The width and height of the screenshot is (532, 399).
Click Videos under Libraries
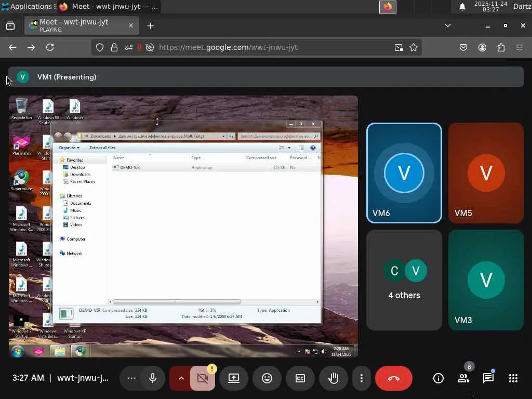point(76,224)
